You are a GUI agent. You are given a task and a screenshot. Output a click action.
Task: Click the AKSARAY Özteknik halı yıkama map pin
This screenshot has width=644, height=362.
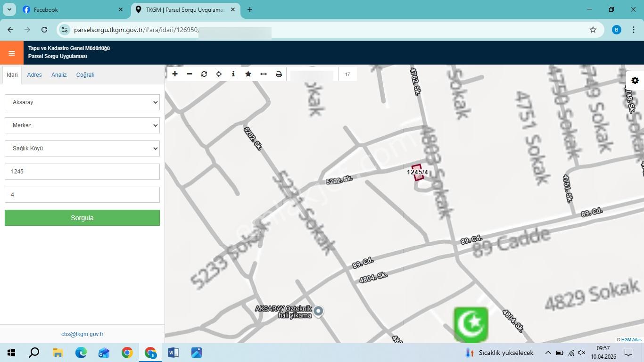click(319, 311)
